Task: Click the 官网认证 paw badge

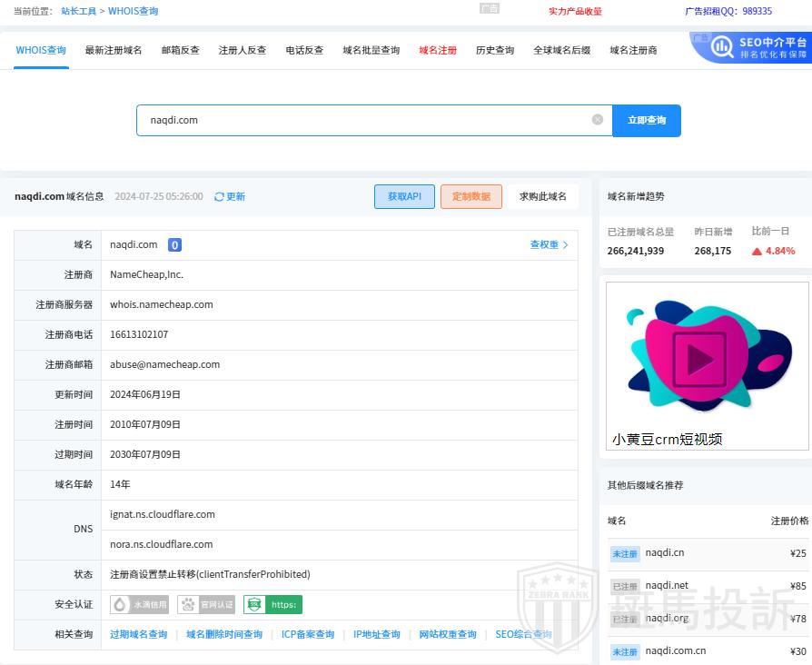Action: pos(206,605)
